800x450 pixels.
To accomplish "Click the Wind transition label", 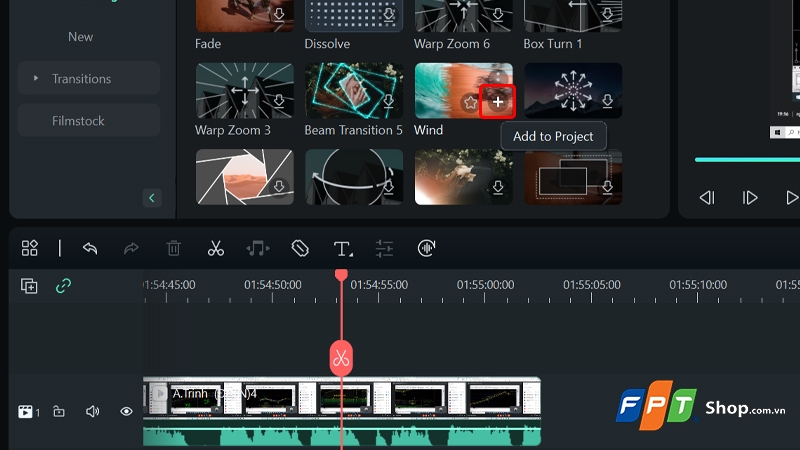I will (x=428, y=130).
